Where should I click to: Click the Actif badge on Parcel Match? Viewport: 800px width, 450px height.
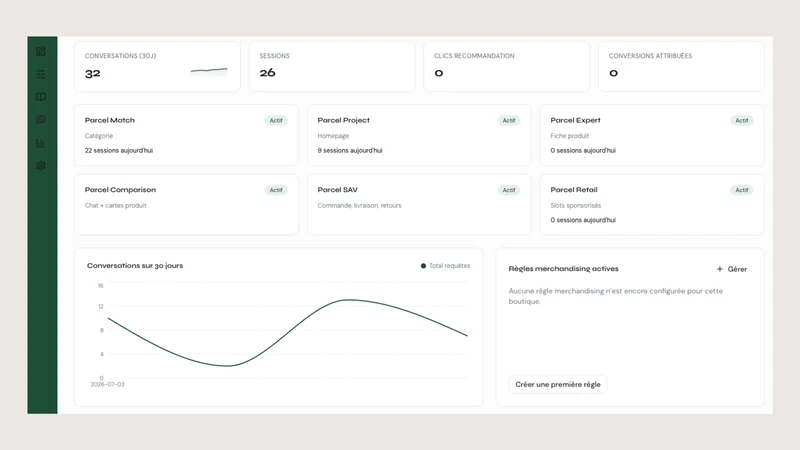[x=276, y=120]
